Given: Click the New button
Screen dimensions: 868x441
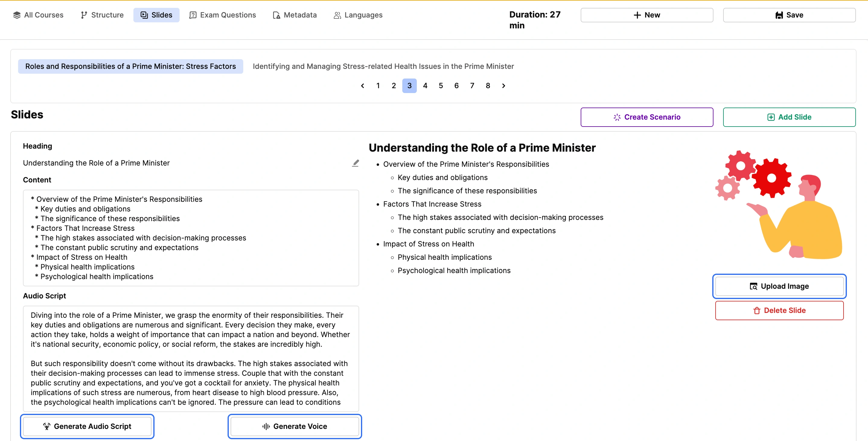Looking at the screenshot, I should [x=646, y=15].
